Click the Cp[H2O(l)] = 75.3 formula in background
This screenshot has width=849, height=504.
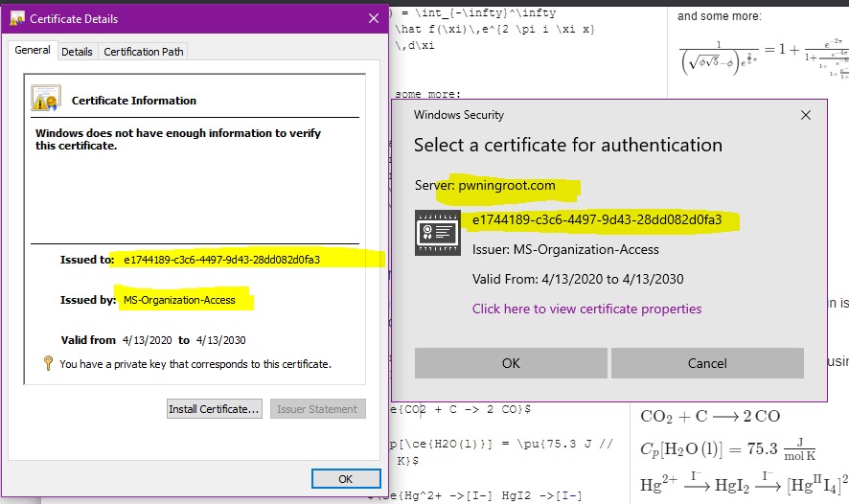tap(727, 448)
